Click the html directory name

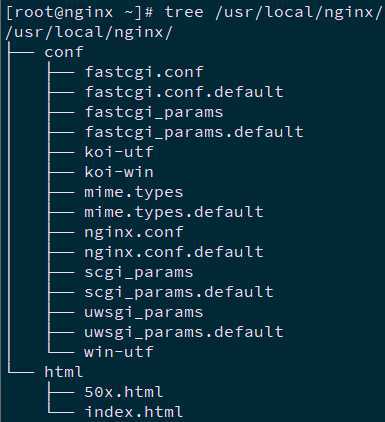coord(63,372)
